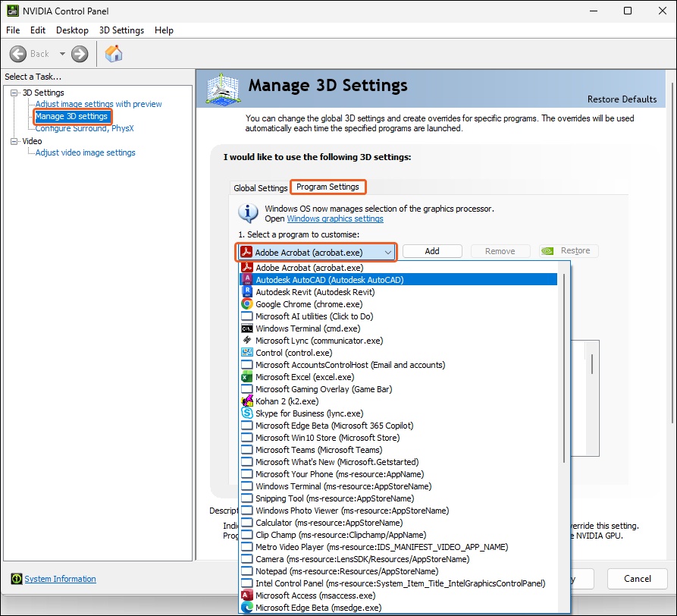677x616 pixels.
Task: Select Adjust image settings with preview
Action: tap(99, 104)
